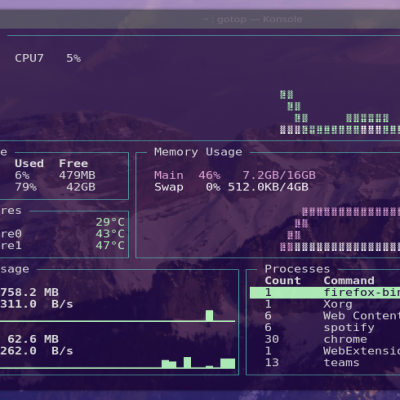Click the Konsole window title text
The height and width of the screenshot is (400, 400).
(x=252, y=19)
